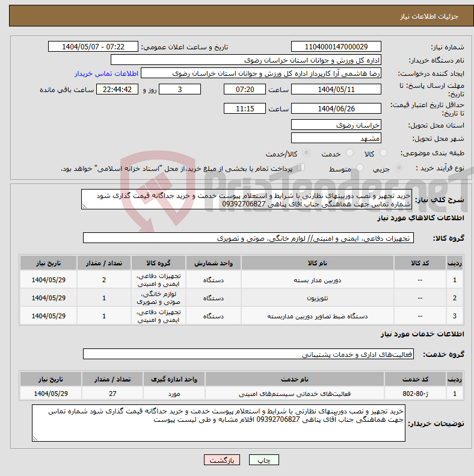This screenshot has width=474, height=476.
Task: Click the resize handle of description textarea
Action: pos(84,206)
